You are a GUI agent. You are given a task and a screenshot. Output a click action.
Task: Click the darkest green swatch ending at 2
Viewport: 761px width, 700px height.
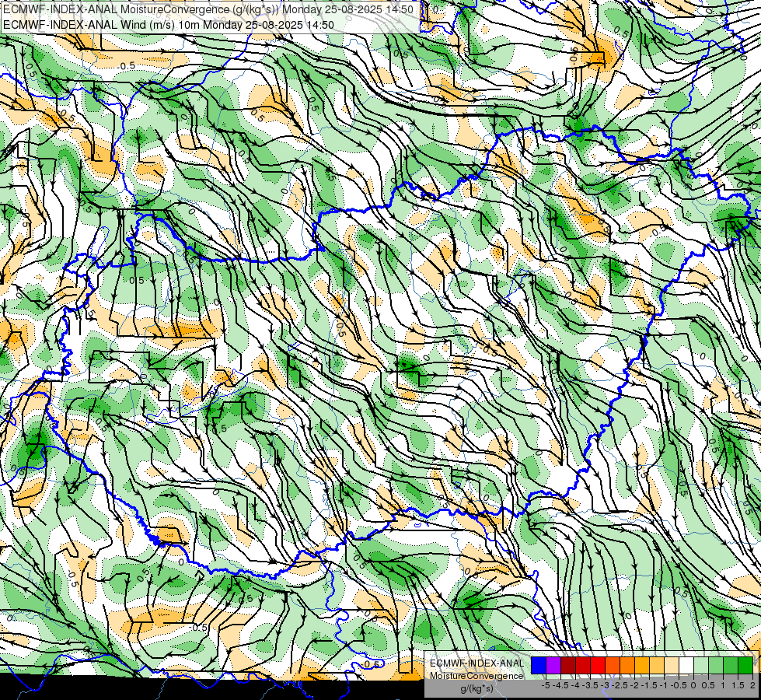745,665
